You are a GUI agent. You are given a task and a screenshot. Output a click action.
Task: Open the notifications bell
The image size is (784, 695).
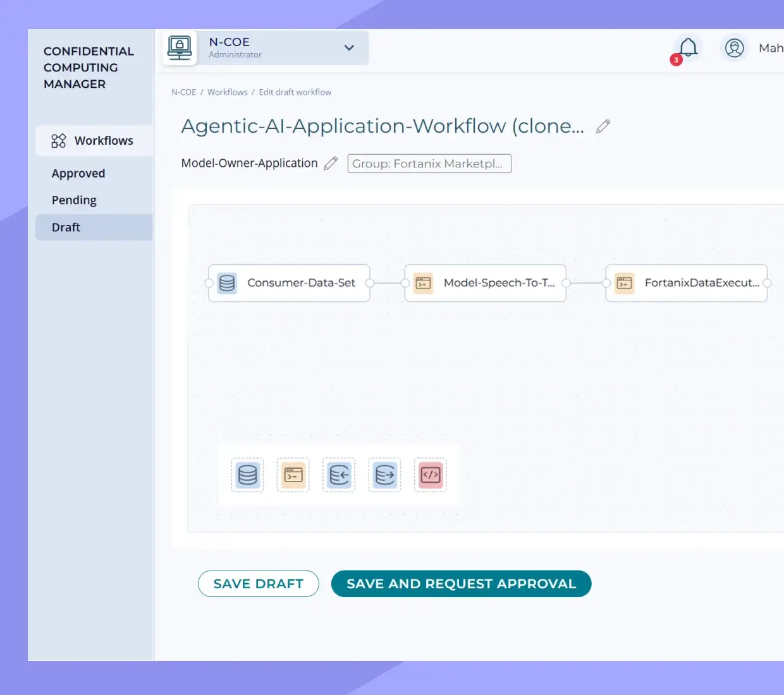point(688,48)
